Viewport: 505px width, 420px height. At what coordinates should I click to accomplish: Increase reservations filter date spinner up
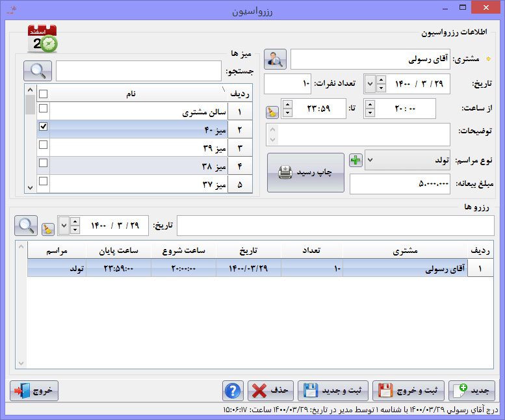(75, 222)
